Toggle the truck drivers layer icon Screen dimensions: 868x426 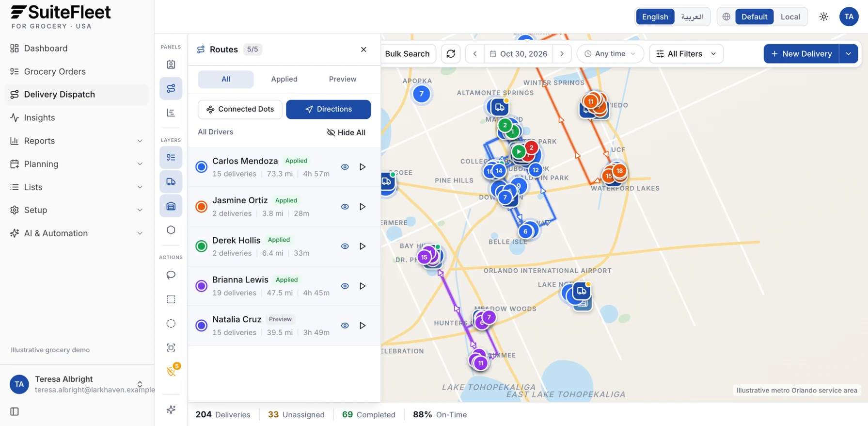point(171,181)
